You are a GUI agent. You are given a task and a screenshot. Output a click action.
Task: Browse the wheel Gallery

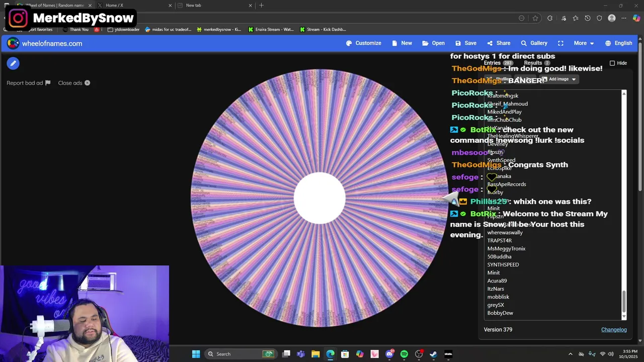534,43
